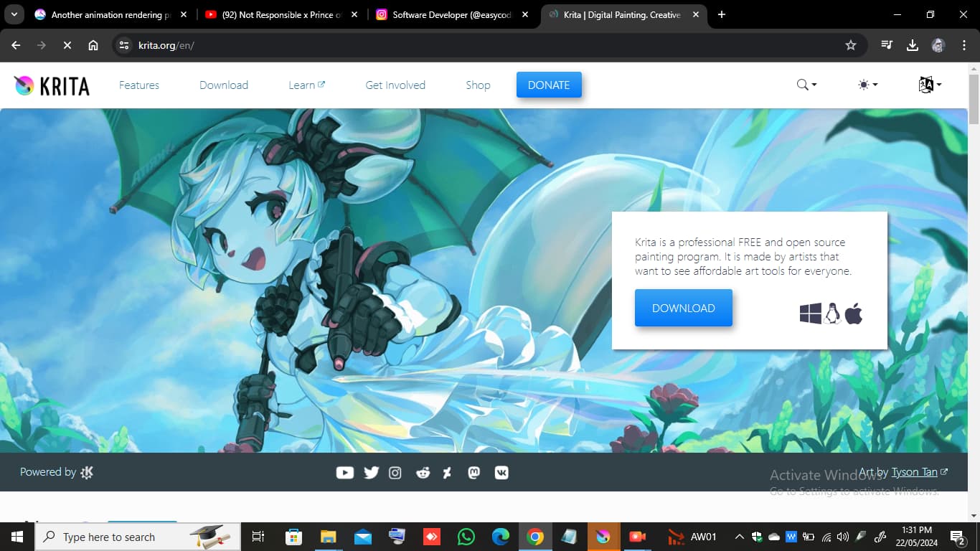Open Krita's Instagram icon in footer
Screen dimensions: 980x551
[395, 473]
